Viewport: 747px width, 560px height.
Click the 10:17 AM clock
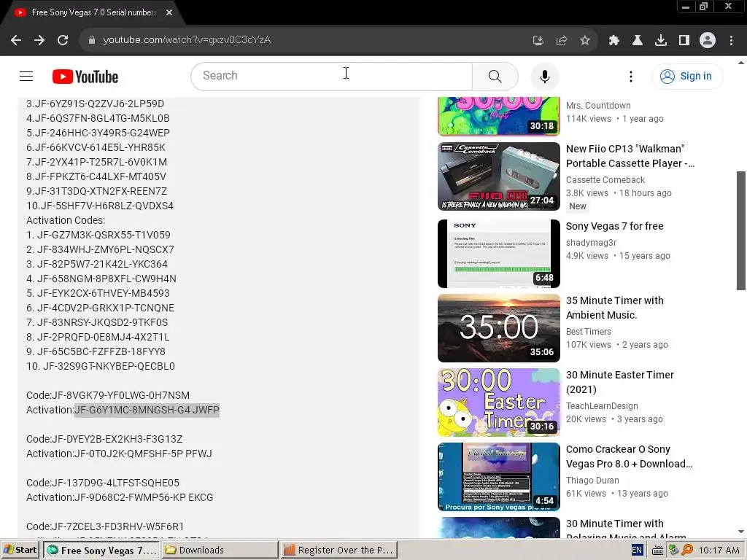(x=719, y=550)
